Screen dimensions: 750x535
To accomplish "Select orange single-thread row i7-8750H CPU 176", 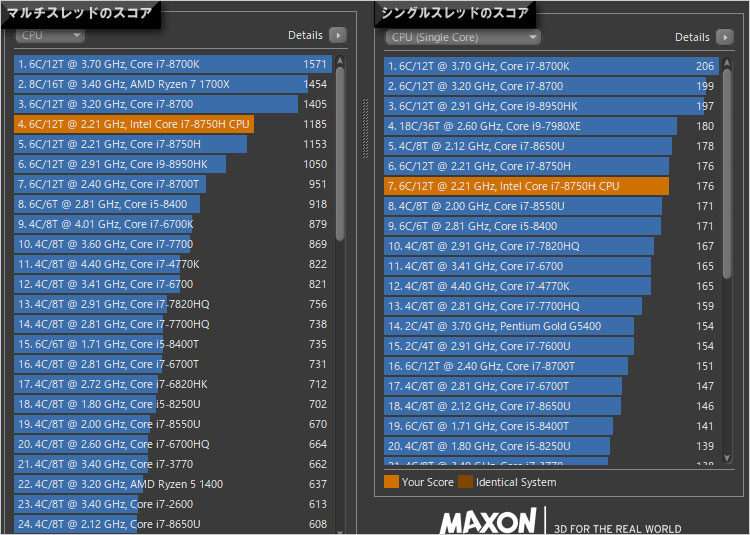I will 551,186.
